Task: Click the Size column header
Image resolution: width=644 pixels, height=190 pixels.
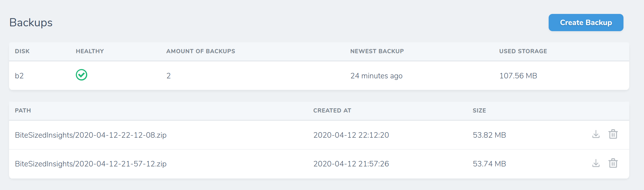Action: pos(479,110)
